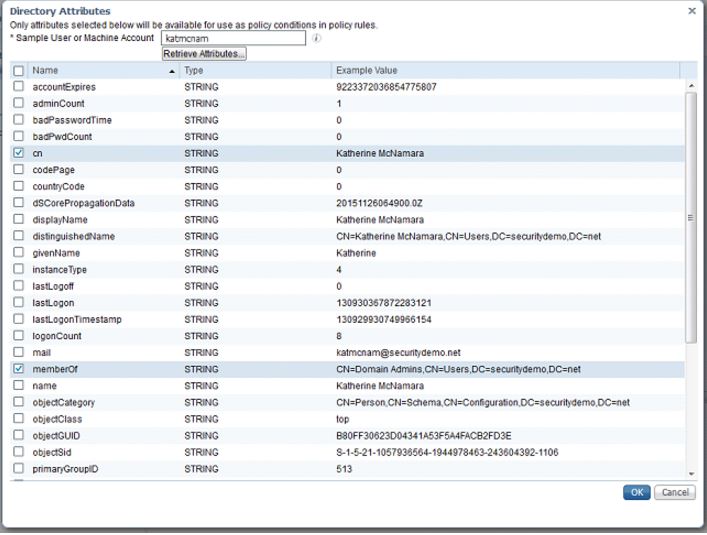Screen dimensions: 707x535
Task: Check the codePage checkbox
Action: (18, 169)
